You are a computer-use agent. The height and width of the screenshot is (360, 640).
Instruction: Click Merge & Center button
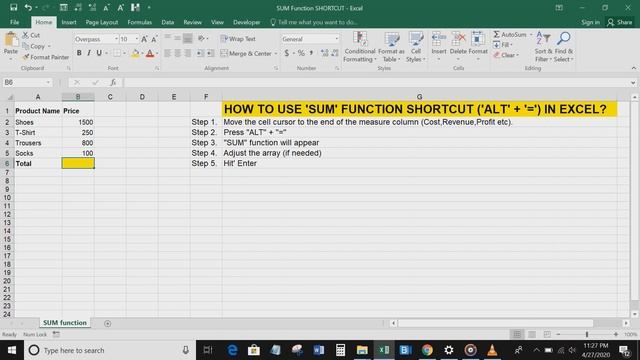click(246, 53)
